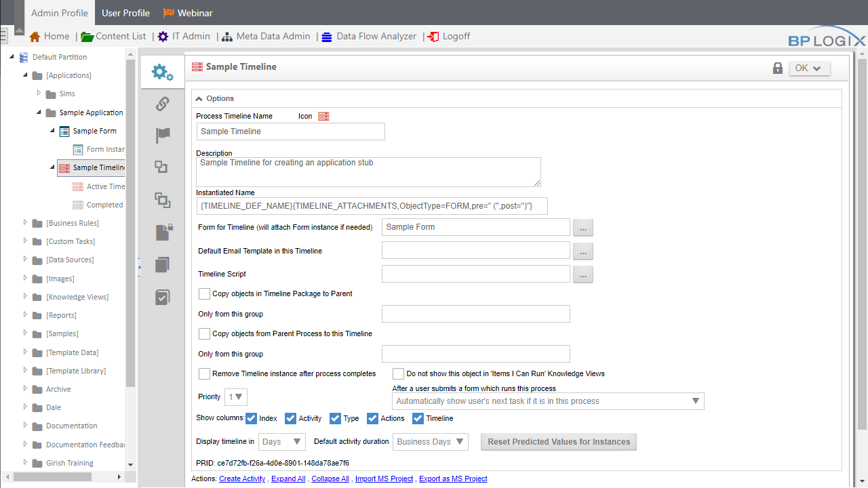Image resolution: width=868 pixels, height=488 pixels.
Task: Toggle Copy objects in Timeline Package to Parent
Action: pyautogui.click(x=204, y=293)
